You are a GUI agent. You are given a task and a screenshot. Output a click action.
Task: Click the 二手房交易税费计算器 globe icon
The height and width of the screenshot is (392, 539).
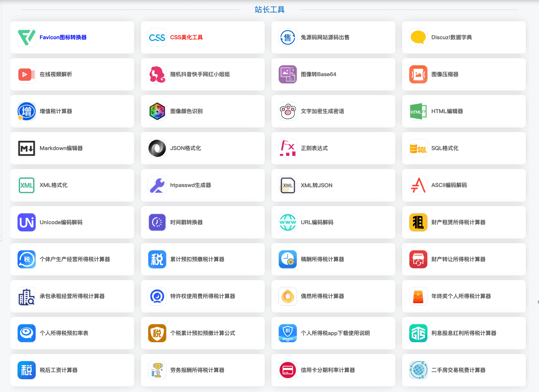pyautogui.click(x=418, y=370)
